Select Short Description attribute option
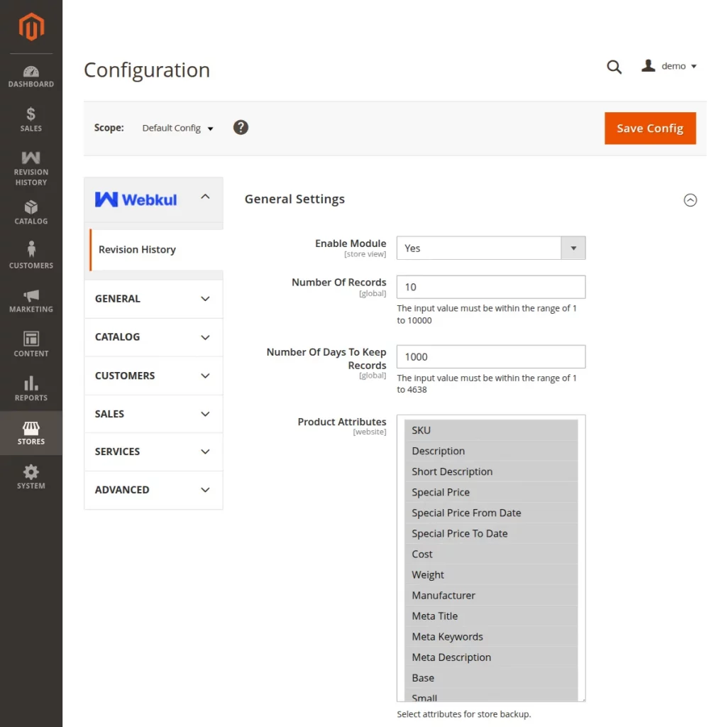This screenshot has height=727, width=728. pos(491,471)
